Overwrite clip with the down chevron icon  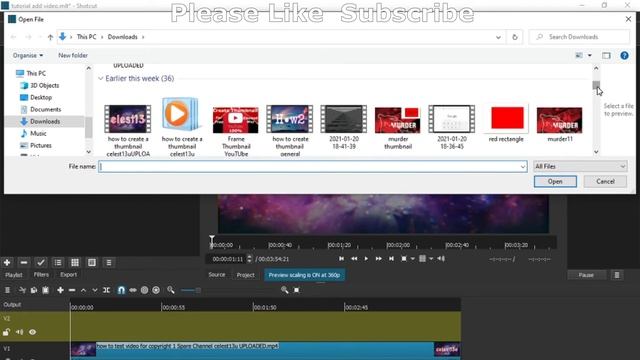(95, 290)
